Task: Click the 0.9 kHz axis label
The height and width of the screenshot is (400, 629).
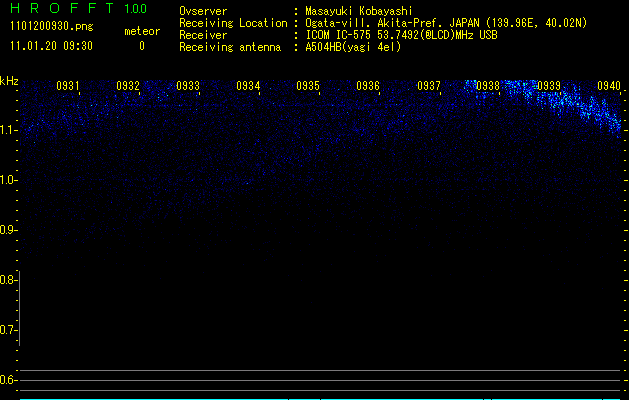Action: (8, 230)
